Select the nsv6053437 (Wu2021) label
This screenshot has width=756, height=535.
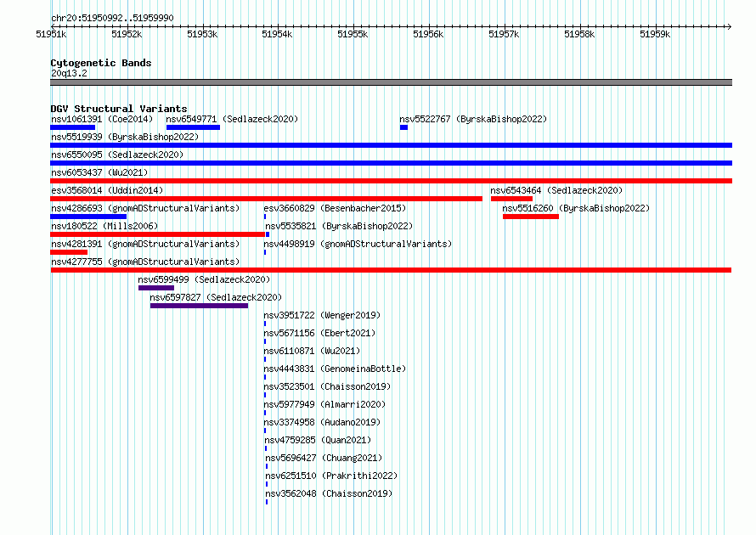[99, 172]
